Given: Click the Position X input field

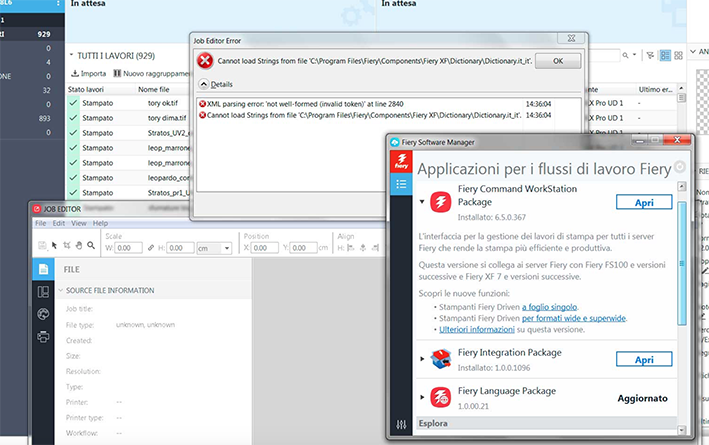Looking at the screenshot, I should (x=265, y=248).
